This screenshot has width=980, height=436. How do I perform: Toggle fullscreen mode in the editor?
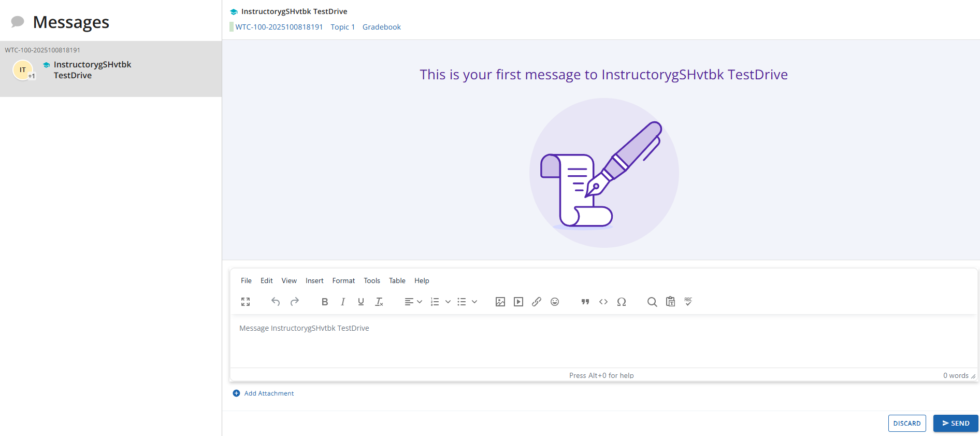click(x=246, y=302)
